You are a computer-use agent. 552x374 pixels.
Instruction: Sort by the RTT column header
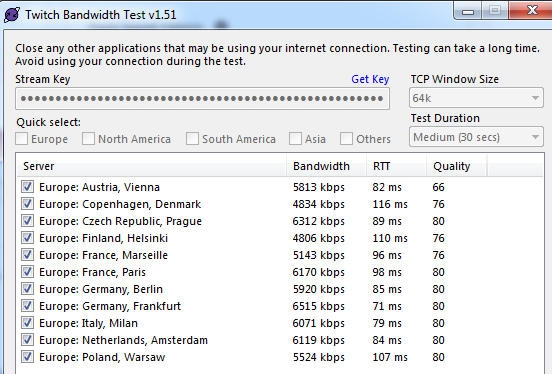[396, 166]
